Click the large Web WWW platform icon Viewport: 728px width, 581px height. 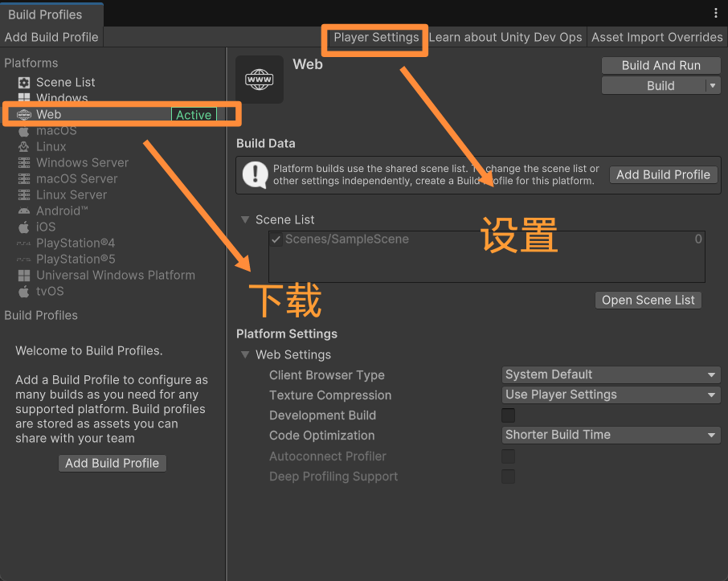tap(260, 80)
